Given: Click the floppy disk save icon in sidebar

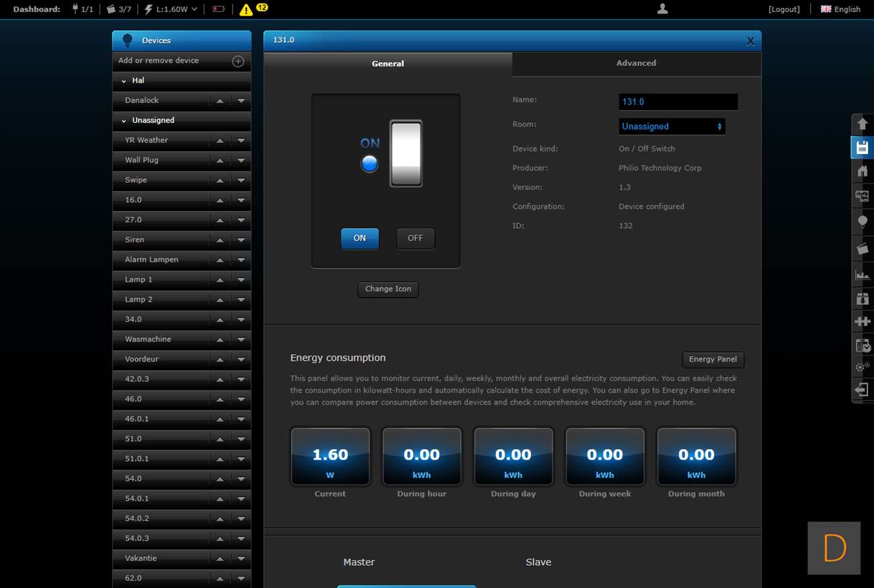Looking at the screenshot, I should [x=862, y=148].
